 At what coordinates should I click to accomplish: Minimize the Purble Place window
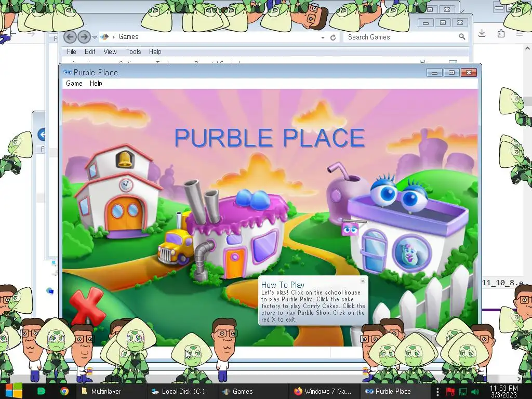pyautogui.click(x=435, y=73)
